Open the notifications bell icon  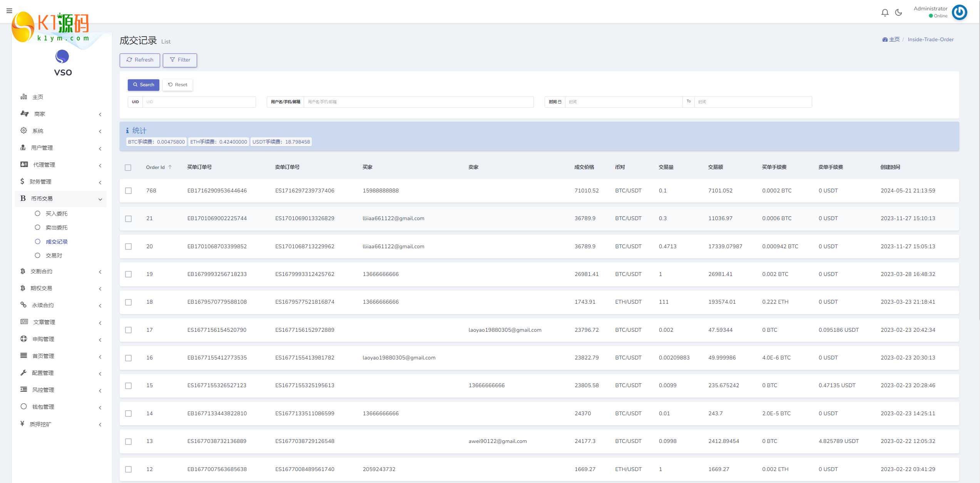885,13
